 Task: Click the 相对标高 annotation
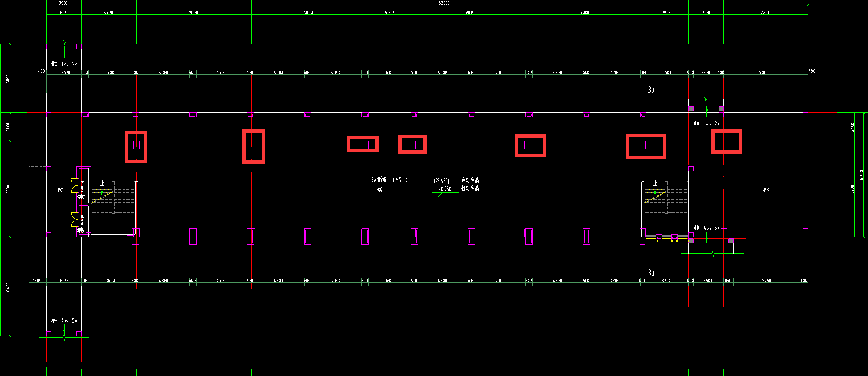click(x=470, y=188)
